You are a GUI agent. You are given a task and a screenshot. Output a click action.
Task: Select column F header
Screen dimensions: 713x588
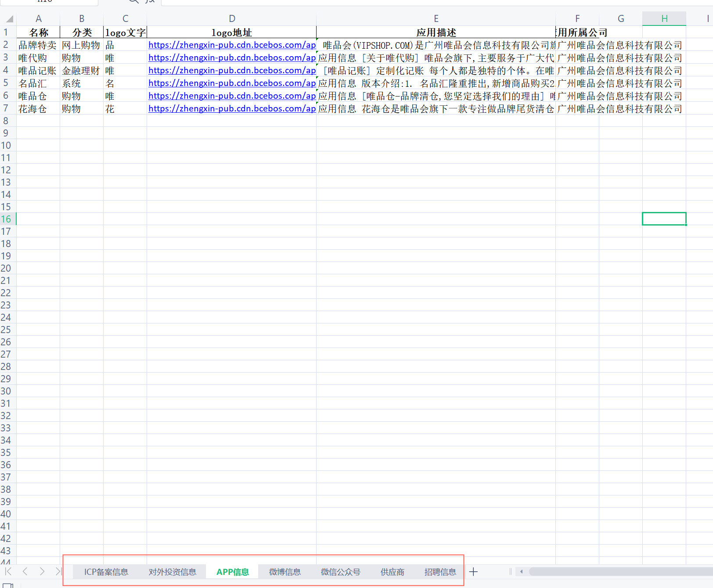tap(577, 18)
